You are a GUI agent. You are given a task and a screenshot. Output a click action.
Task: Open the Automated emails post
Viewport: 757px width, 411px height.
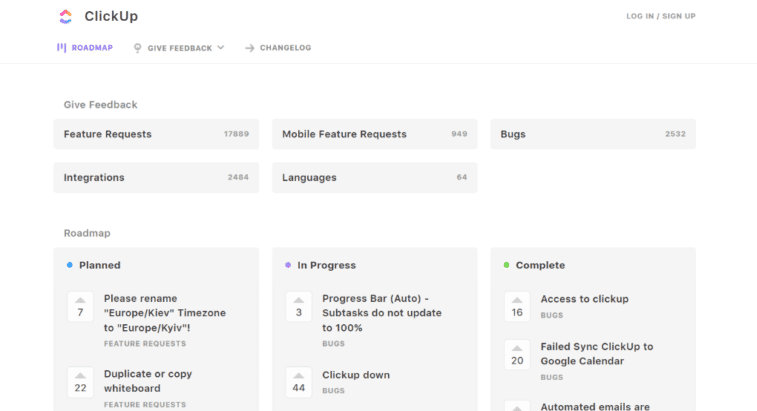click(x=595, y=407)
